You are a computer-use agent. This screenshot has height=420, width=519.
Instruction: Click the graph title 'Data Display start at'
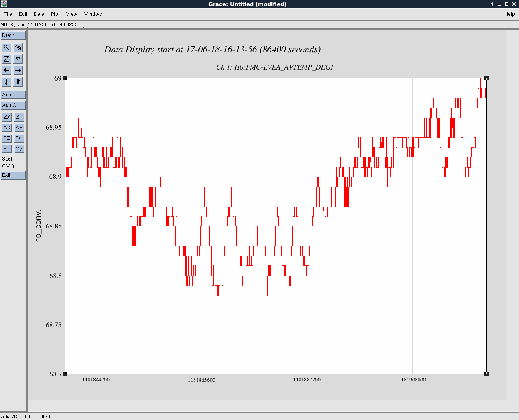213,50
